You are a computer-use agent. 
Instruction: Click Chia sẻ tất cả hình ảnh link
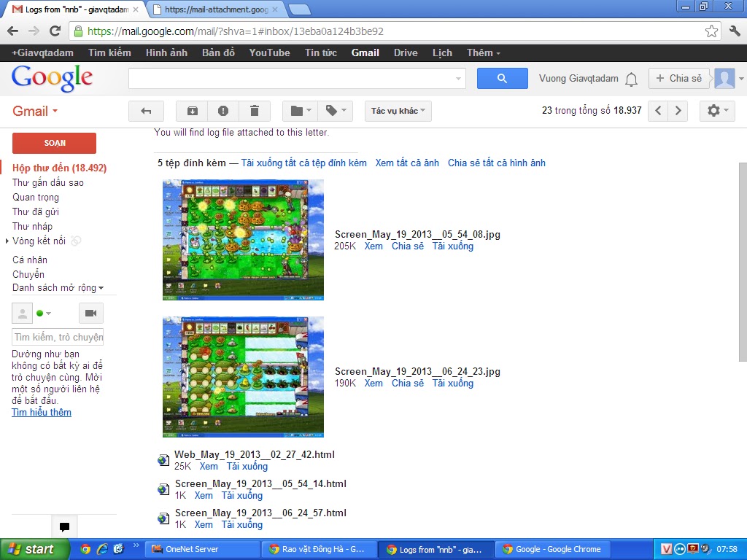pyautogui.click(x=496, y=163)
